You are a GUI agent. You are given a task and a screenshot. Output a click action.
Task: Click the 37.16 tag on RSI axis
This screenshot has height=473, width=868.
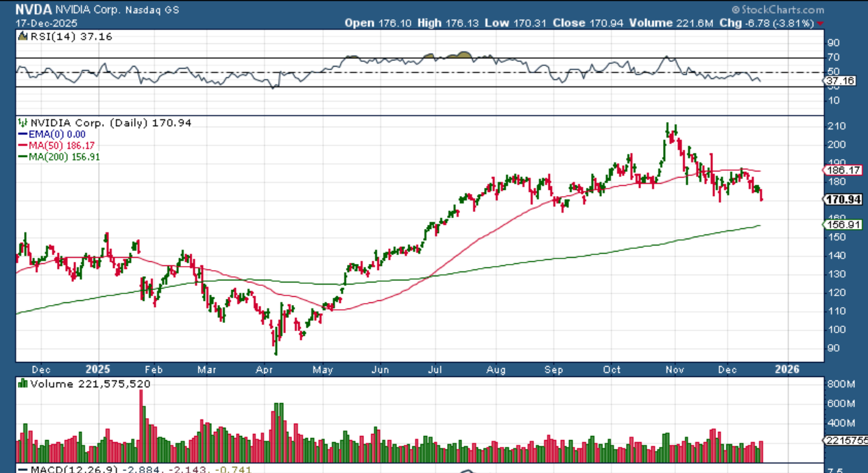pyautogui.click(x=841, y=80)
